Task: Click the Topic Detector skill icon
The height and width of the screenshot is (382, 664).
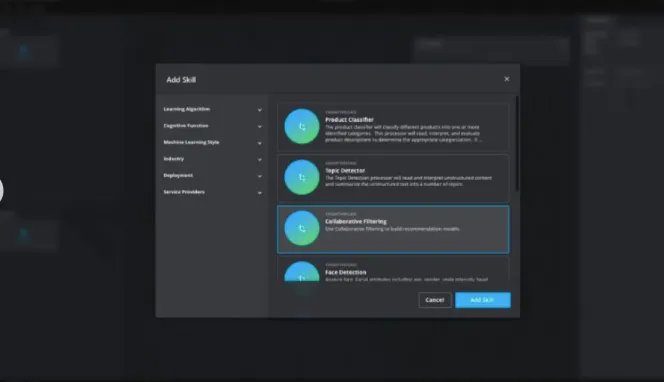Action: pos(302,177)
